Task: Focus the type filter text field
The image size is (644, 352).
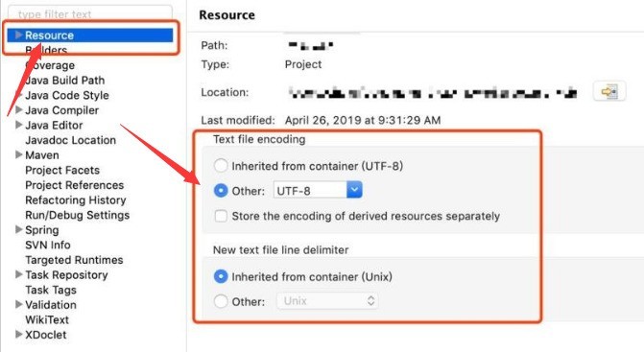Action: [x=90, y=13]
